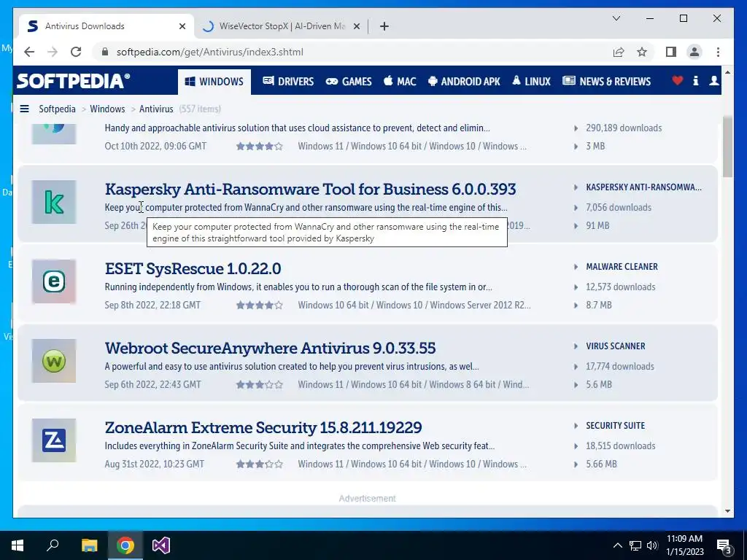Reload the page with the refresh icon
This screenshot has height=560, width=747.
click(76, 52)
